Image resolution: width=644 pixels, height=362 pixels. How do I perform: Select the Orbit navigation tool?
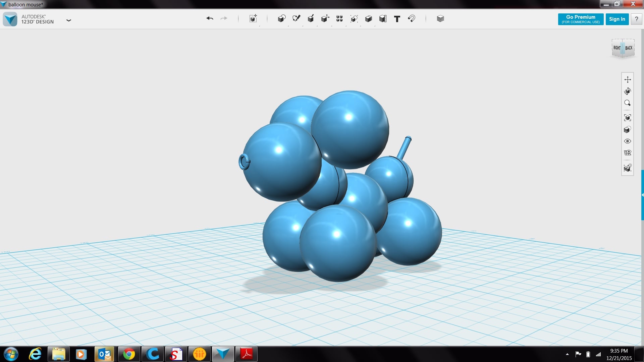[x=628, y=91]
